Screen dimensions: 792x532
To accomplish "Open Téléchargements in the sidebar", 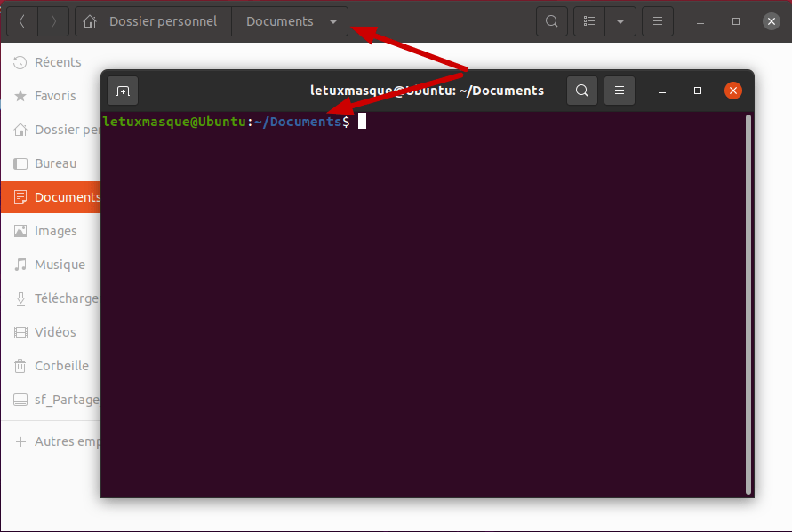I will point(51,298).
